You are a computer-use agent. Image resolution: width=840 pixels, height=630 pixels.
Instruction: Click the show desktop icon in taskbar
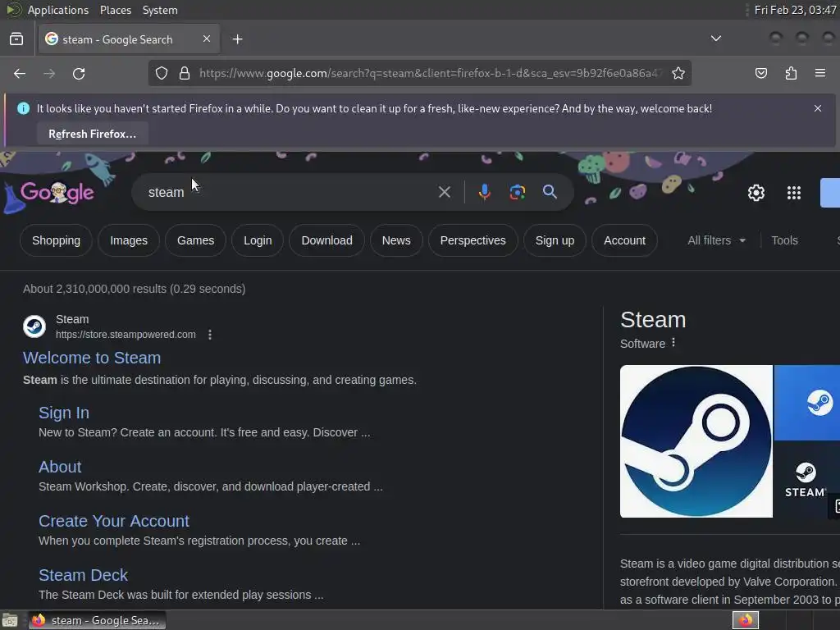click(10, 620)
